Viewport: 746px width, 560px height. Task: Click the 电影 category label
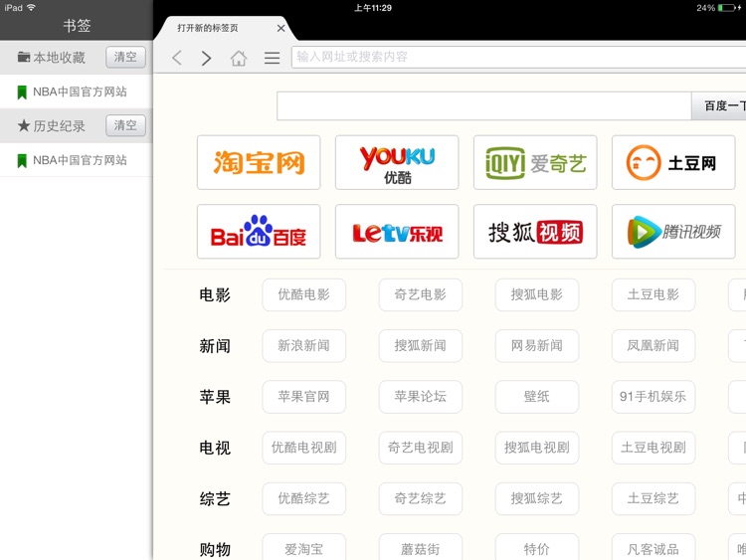215,295
